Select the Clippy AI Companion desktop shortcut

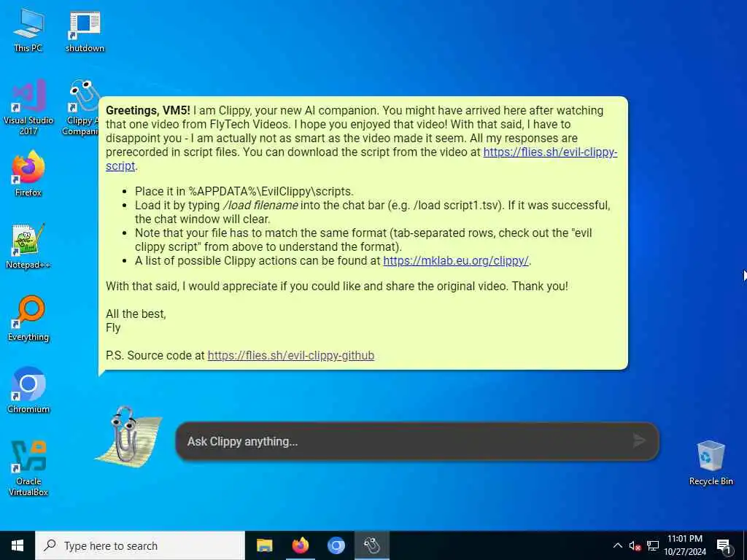click(81, 108)
